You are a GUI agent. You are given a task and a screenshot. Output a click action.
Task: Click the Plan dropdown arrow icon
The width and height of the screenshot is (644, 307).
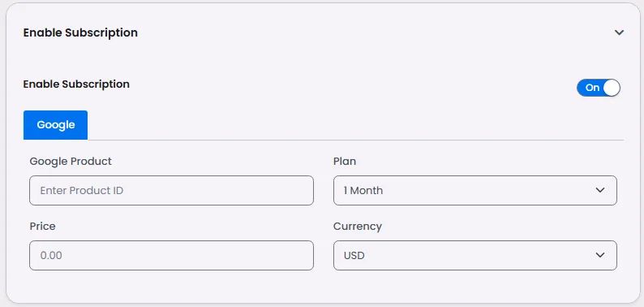600,190
